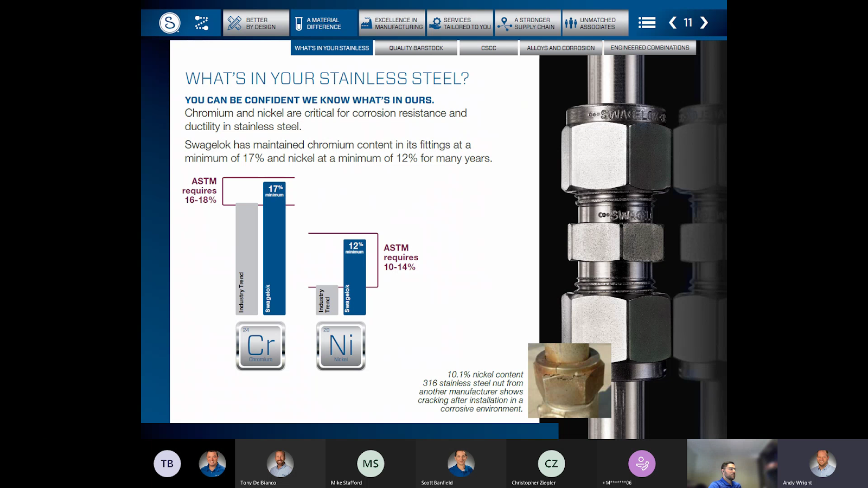Click the chromium Industry Trend gray bar
Screen dimensions: 868x488
click(x=247, y=259)
